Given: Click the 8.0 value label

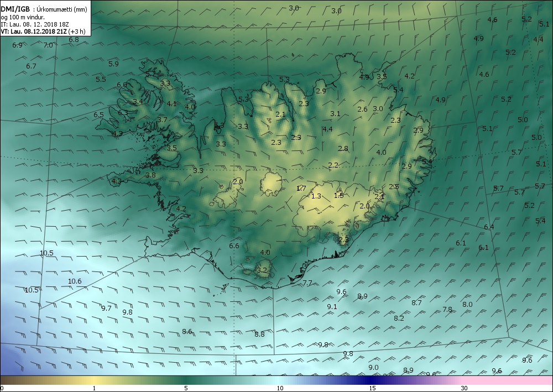Looking at the screenshot, I should [x=467, y=304].
